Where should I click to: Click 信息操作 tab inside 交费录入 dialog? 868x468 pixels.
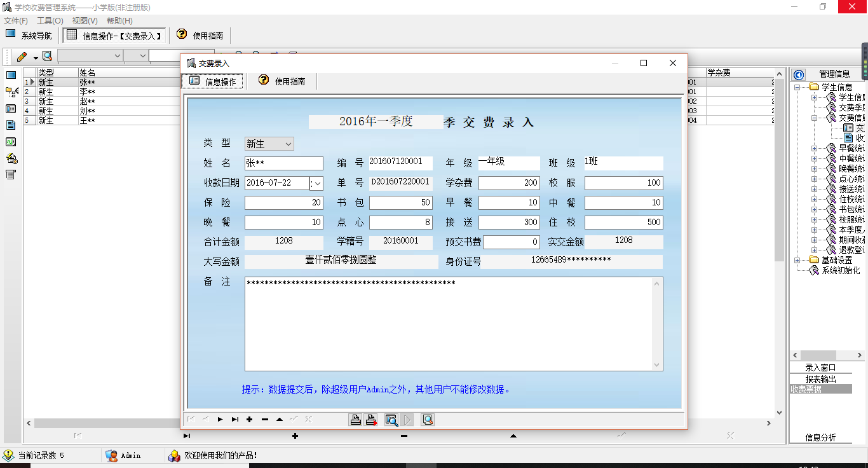[x=212, y=81]
